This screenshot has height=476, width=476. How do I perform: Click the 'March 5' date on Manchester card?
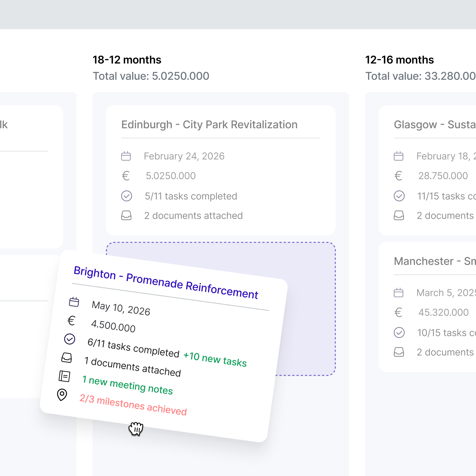click(446, 293)
